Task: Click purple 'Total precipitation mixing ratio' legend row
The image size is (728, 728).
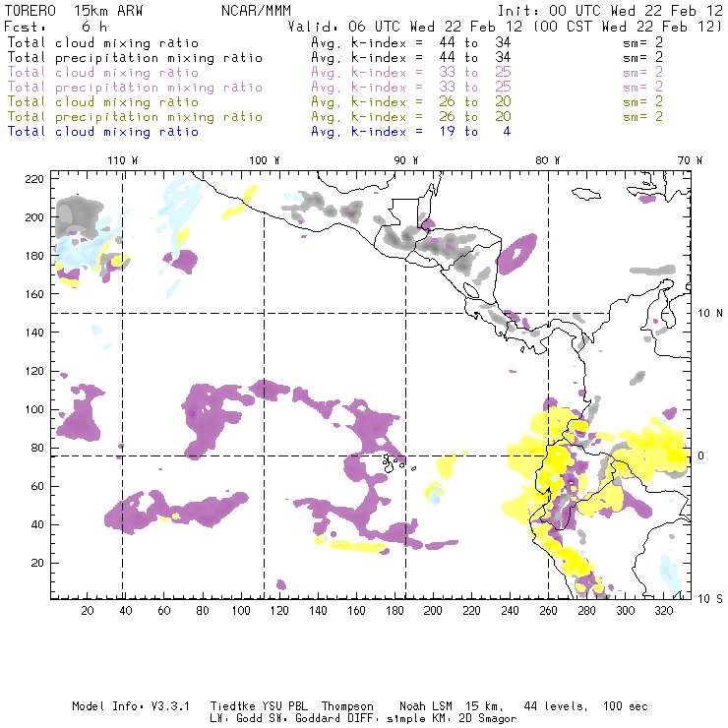Action: tap(135, 88)
